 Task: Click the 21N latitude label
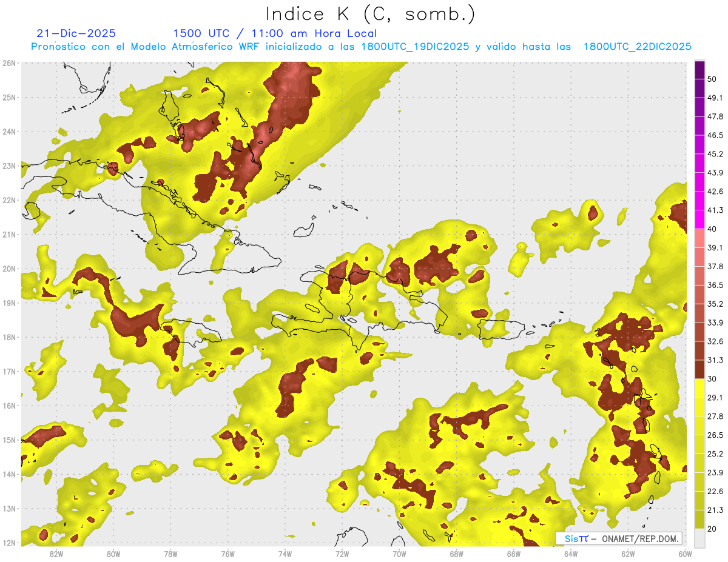pos(10,234)
